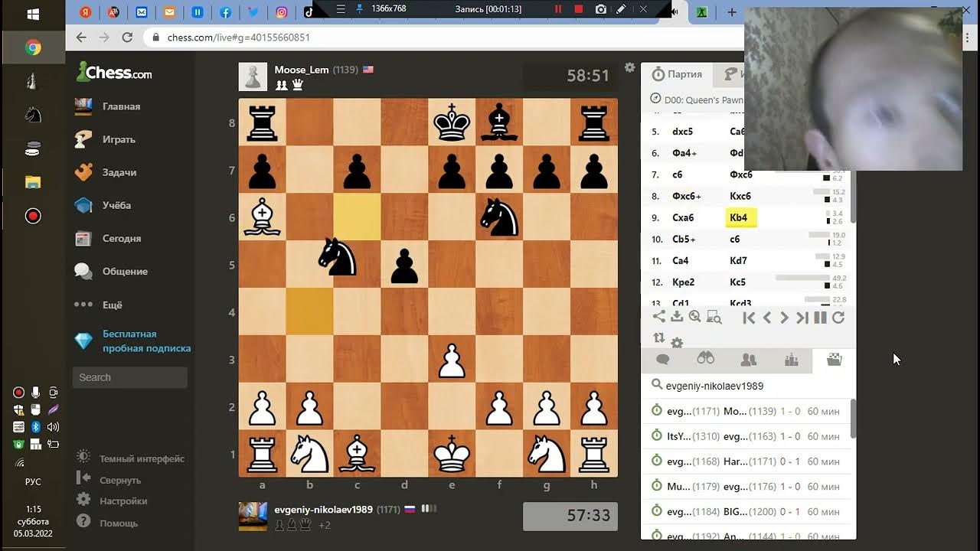Screen dimensions: 980x551
Task: Pause the screen recording
Action: click(558, 9)
